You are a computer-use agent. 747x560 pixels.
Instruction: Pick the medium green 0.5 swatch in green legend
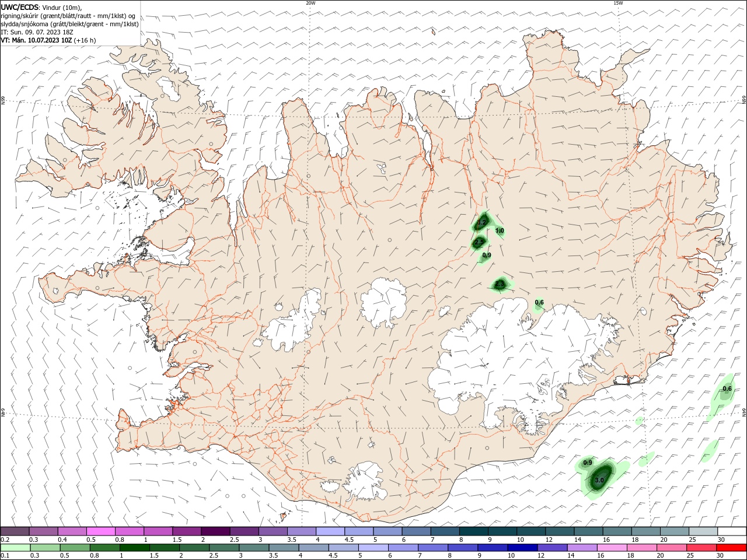[75, 548]
